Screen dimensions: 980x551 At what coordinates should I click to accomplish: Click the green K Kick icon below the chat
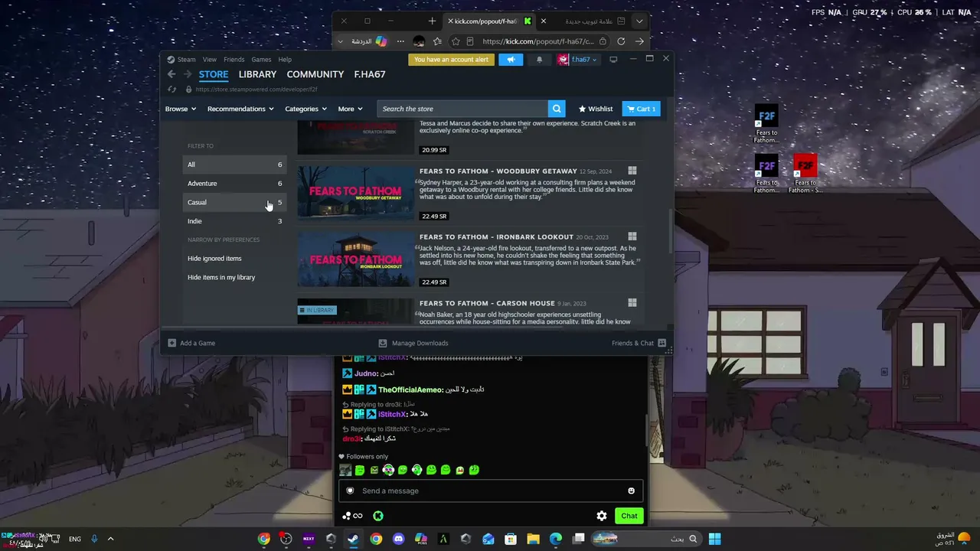coord(377,516)
